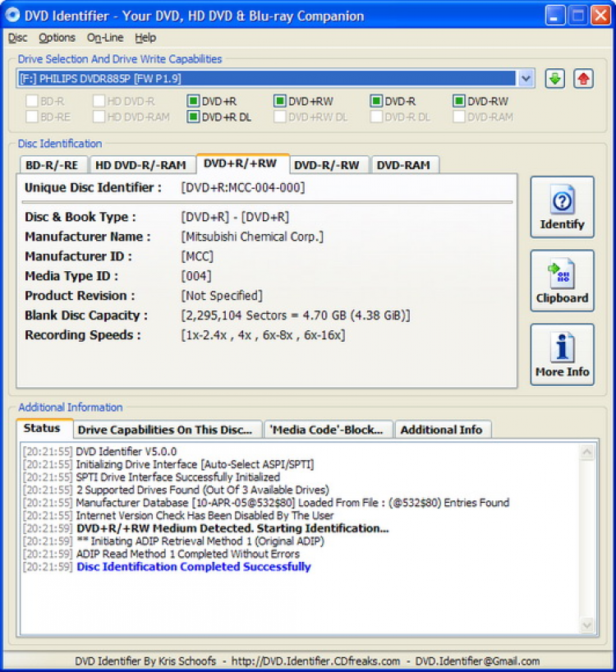This screenshot has width=616, height=672.
Task: Close the DVD Identifier window
Action: point(600,16)
